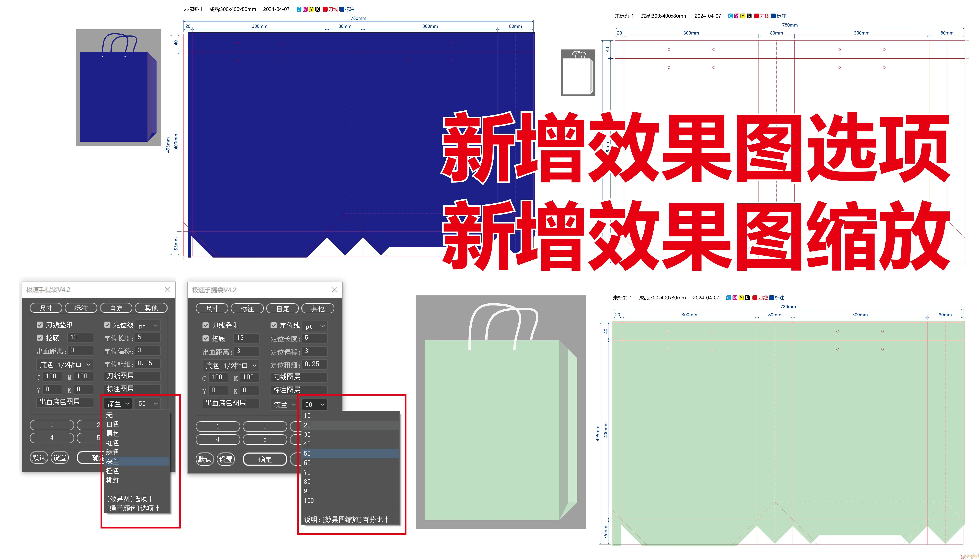Toggle 定位线 checkbox in color-list dialog

[x=107, y=325]
